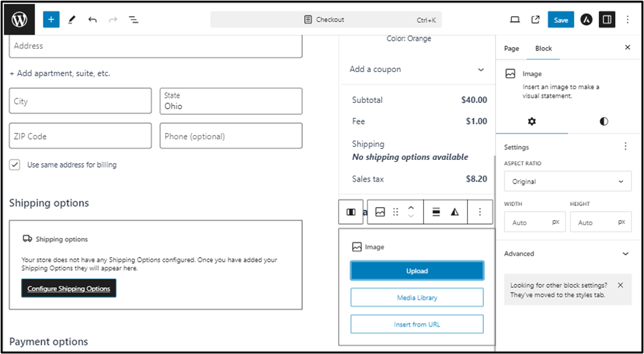Image resolution: width=644 pixels, height=354 pixels.
Task: Open the Aspect Ratio dropdown
Action: (567, 182)
